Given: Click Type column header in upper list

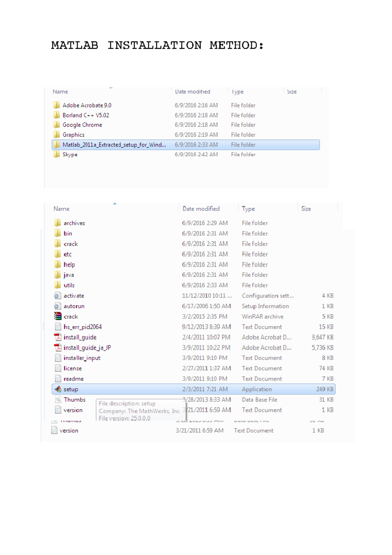Looking at the screenshot, I should coord(237,92).
